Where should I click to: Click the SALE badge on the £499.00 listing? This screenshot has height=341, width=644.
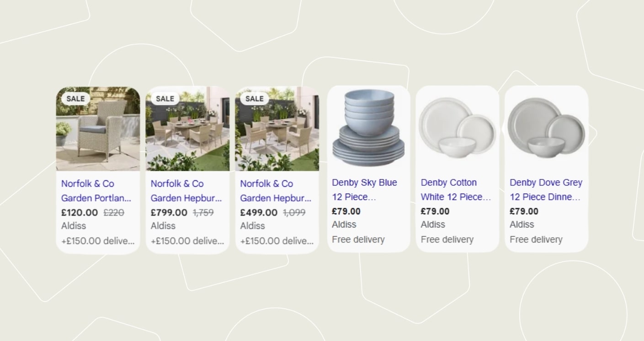coord(255,98)
